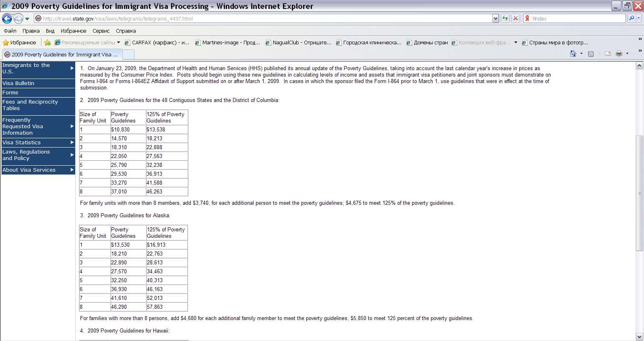Open the search provider dropdown arrow

coord(638,19)
